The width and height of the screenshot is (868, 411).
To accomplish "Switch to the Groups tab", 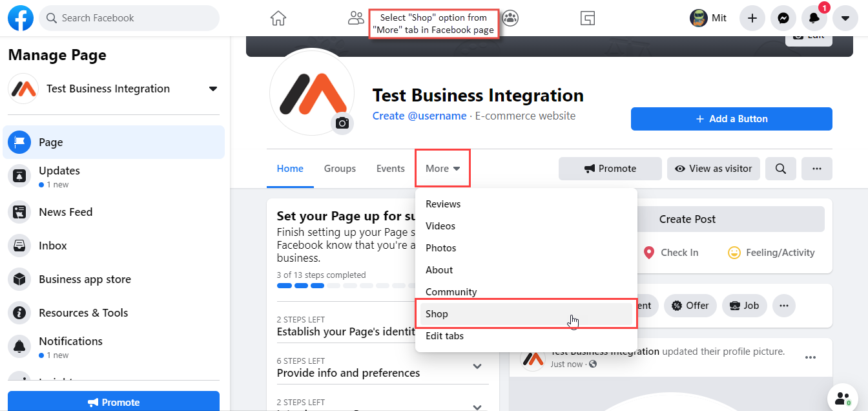I will click(x=340, y=169).
